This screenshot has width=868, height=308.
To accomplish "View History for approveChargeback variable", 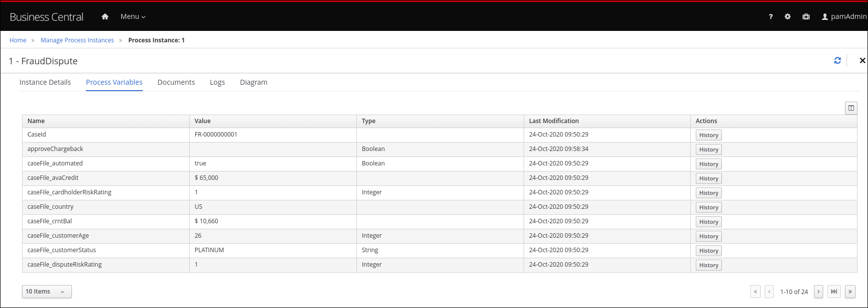I will click(x=709, y=150).
